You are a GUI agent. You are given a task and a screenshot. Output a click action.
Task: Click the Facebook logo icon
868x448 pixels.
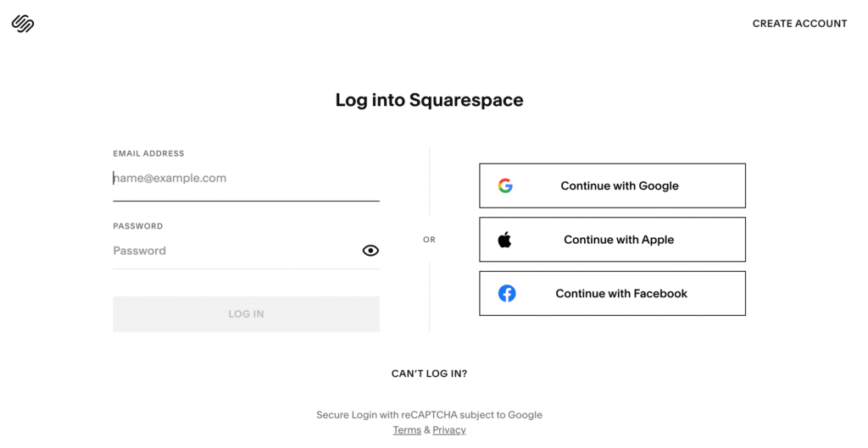click(x=507, y=294)
